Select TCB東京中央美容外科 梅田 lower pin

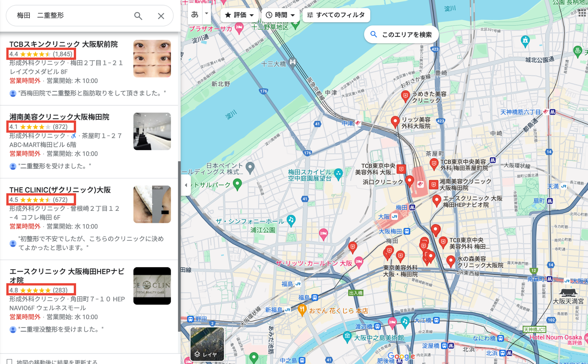[443, 242]
